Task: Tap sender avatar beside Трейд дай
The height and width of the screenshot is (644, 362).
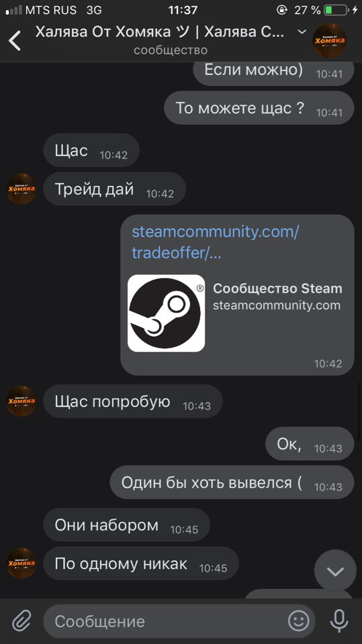Action: coord(21,189)
